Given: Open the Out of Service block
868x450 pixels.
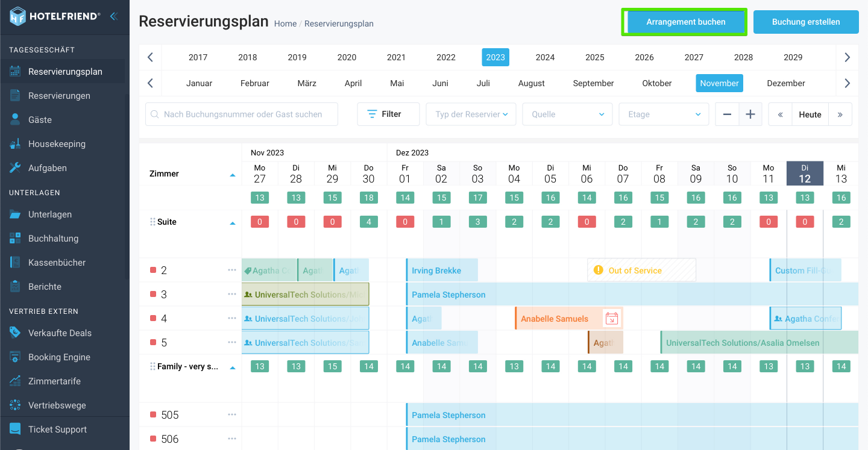Looking at the screenshot, I should click(641, 270).
